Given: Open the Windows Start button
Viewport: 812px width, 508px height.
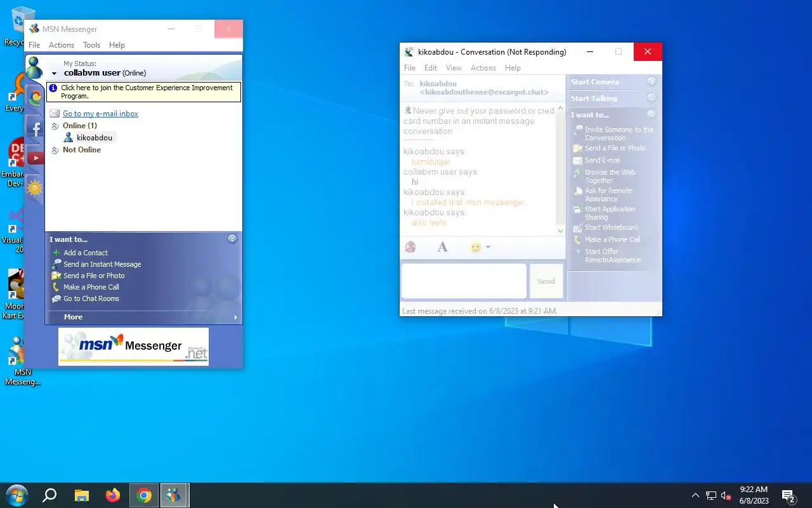Looking at the screenshot, I should coord(17,495).
